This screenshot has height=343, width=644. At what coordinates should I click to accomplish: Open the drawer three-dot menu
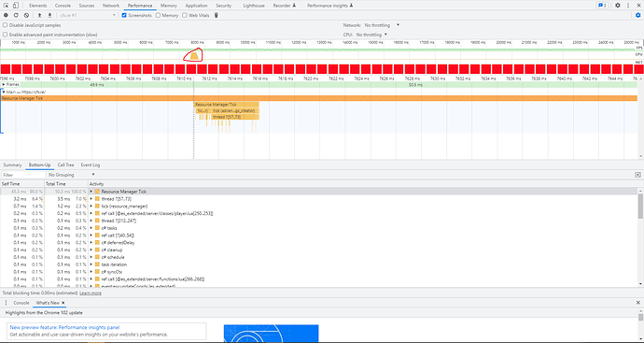pyautogui.click(x=6, y=303)
